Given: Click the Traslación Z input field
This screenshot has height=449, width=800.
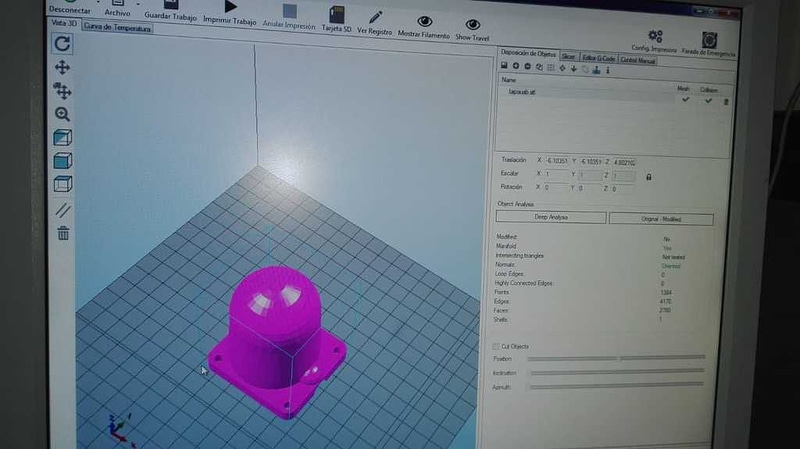Looking at the screenshot, I should click(624, 163).
